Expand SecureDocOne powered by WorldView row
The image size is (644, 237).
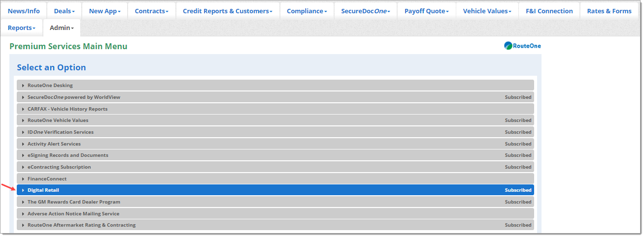[275, 97]
